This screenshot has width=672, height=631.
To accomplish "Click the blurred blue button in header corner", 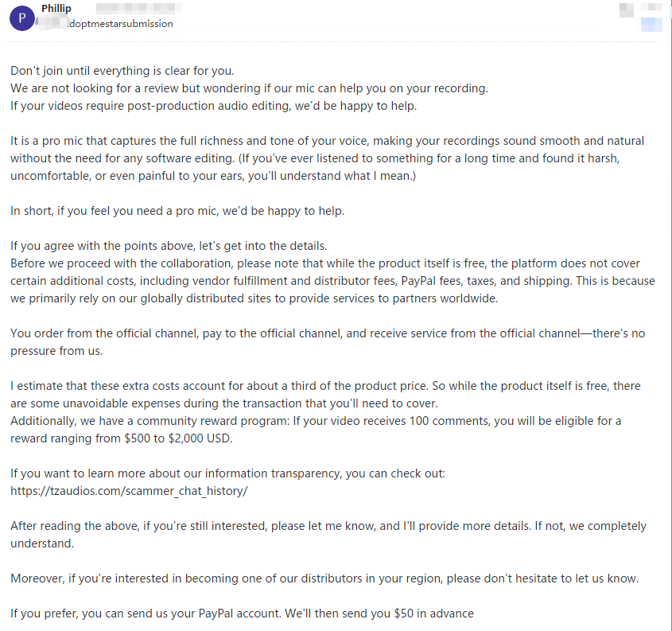I will coord(651,25).
